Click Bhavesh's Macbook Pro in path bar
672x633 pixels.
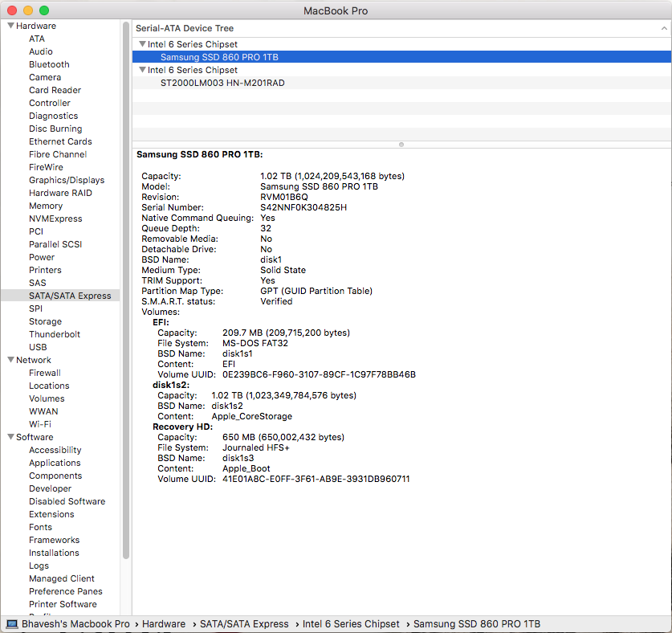[x=75, y=624]
